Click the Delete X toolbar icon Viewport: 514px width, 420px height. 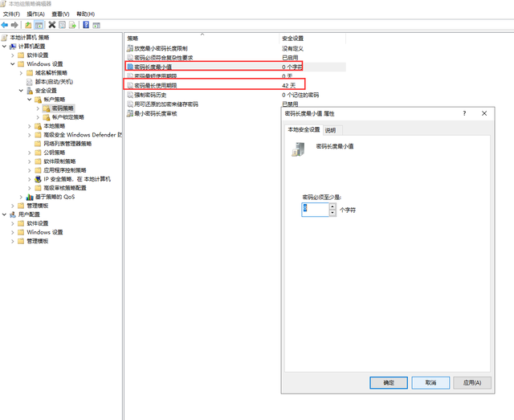click(51, 25)
